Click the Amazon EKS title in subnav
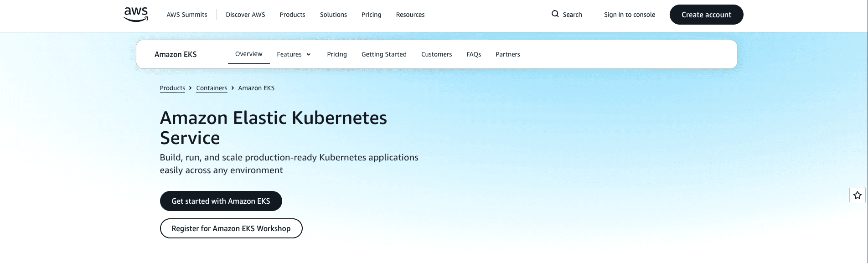The image size is (868, 263). pyautogui.click(x=176, y=54)
